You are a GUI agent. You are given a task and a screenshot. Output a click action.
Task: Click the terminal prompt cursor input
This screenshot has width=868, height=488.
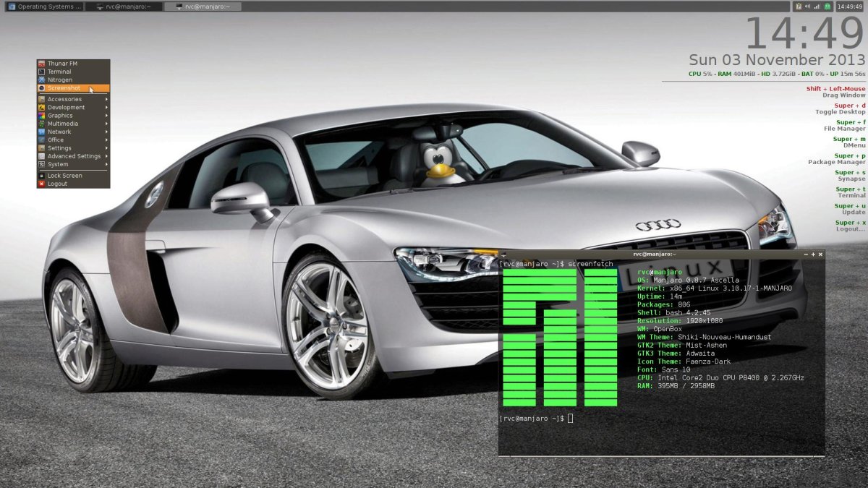tap(570, 419)
